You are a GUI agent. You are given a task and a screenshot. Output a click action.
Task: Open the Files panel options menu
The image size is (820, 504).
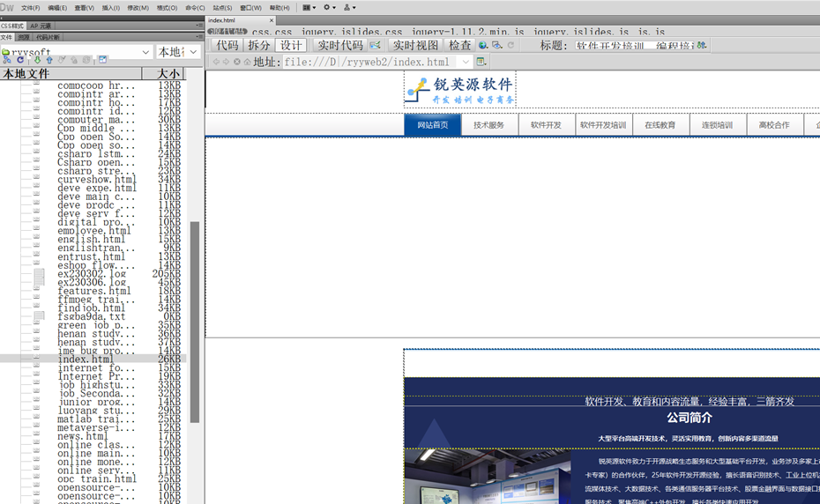coord(199,37)
